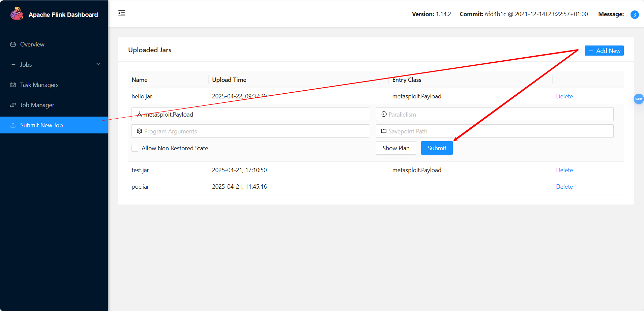Select the hello.jar row name
Image resolution: width=644 pixels, height=311 pixels.
(142, 96)
